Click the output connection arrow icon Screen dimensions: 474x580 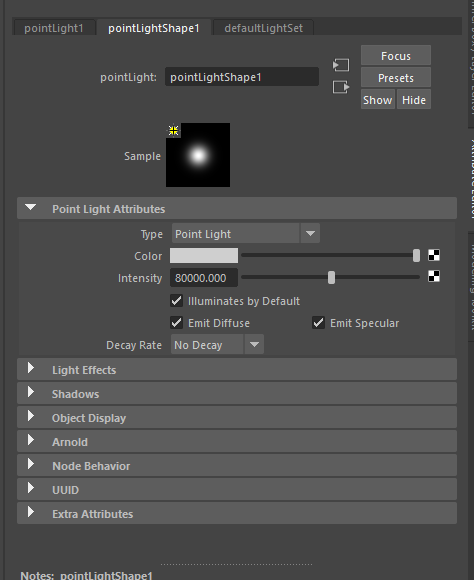click(341, 87)
